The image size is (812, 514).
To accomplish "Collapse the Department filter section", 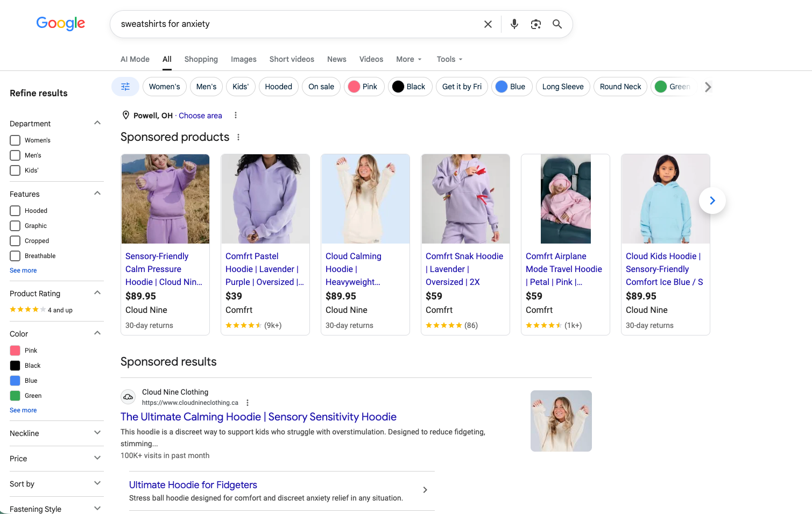I will click(x=97, y=123).
